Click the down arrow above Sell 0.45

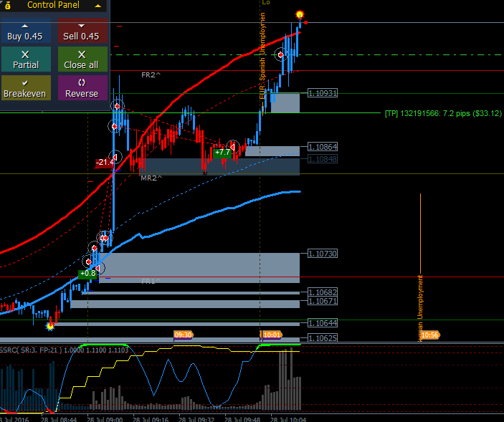[x=82, y=26]
